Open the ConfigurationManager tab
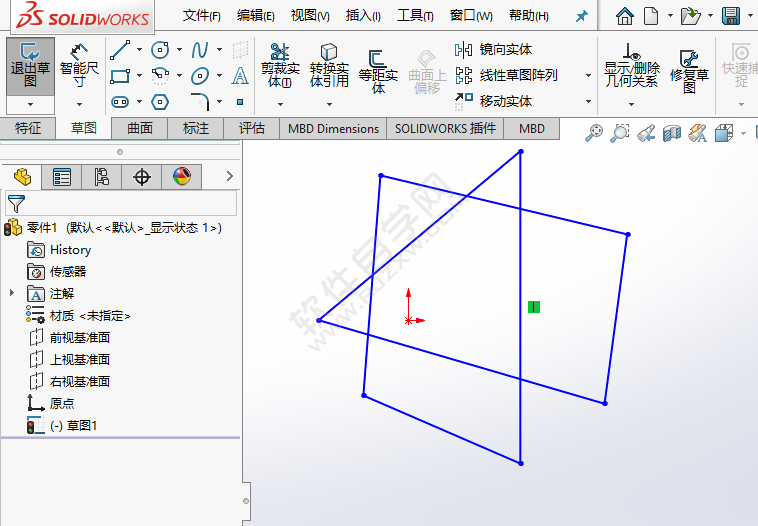 tap(102, 177)
